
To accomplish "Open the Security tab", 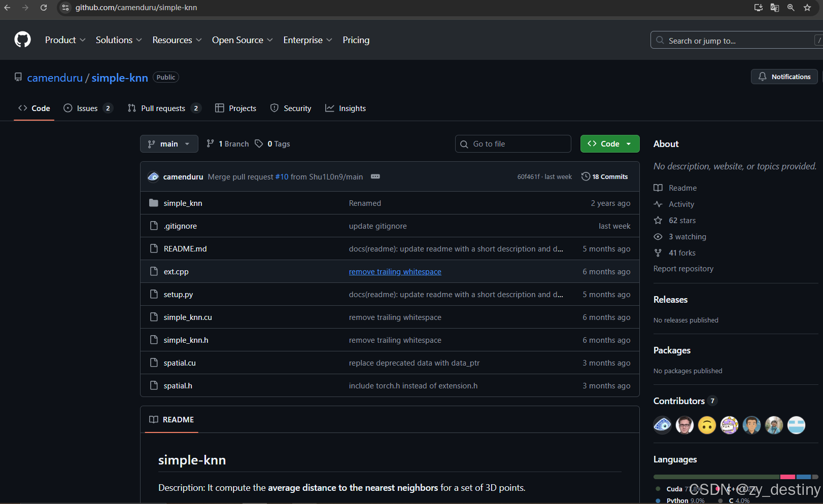I will (x=291, y=108).
